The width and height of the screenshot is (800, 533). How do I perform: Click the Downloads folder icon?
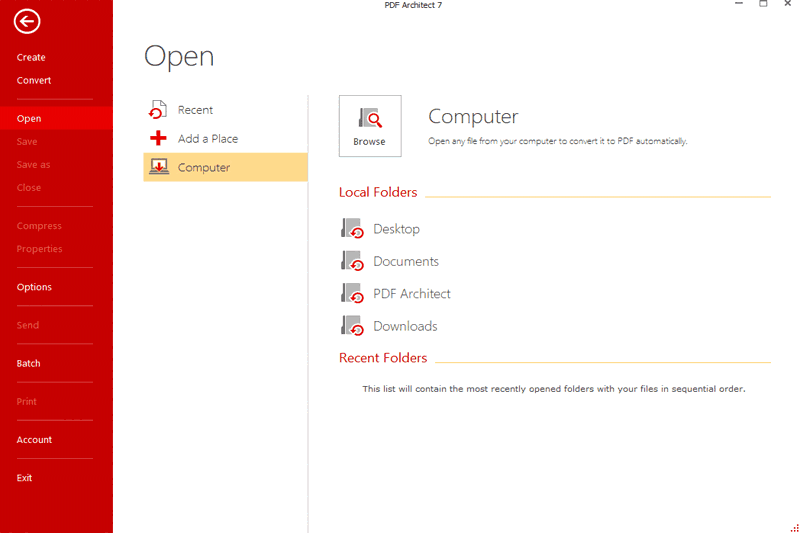click(x=352, y=326)
